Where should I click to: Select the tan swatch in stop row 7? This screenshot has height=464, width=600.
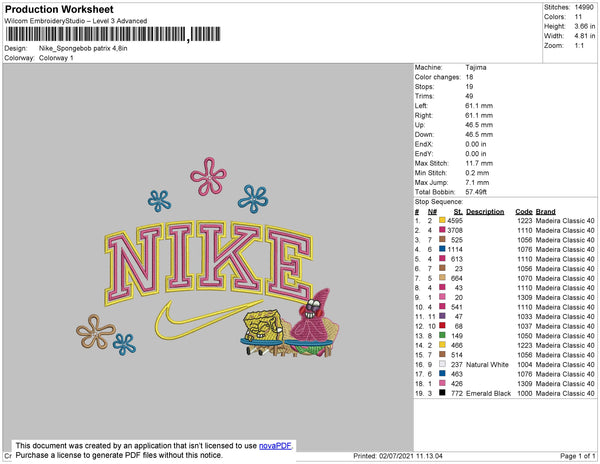442,278
